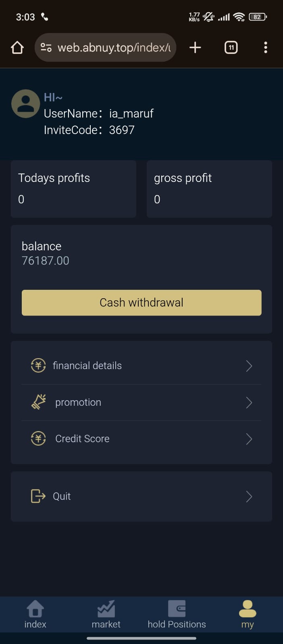Screen dimensions: 283x644
Task: Expand the financial details chevron
Action: [x=249, y=366]
